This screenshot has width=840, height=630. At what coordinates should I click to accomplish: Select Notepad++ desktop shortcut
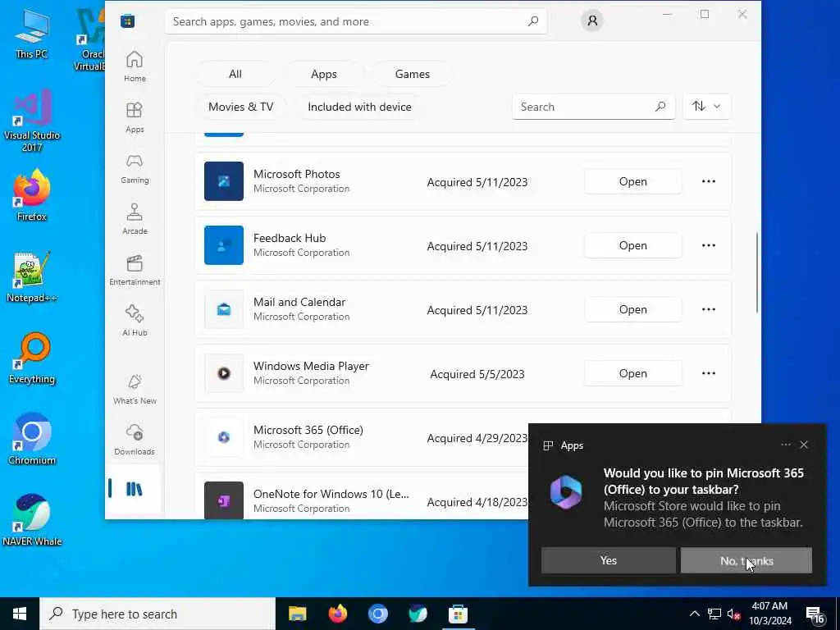tap(32, 276)
